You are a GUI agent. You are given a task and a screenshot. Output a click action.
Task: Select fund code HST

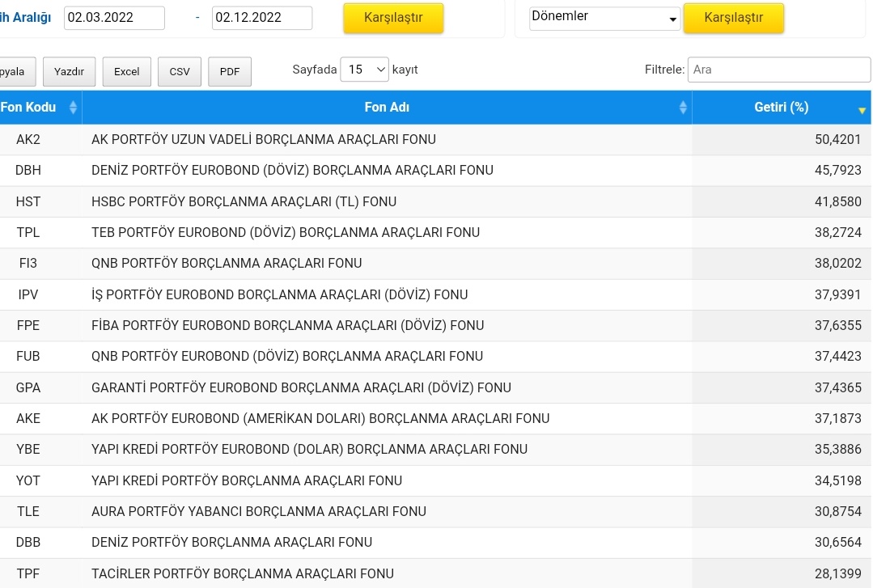[x=28, y=201]
